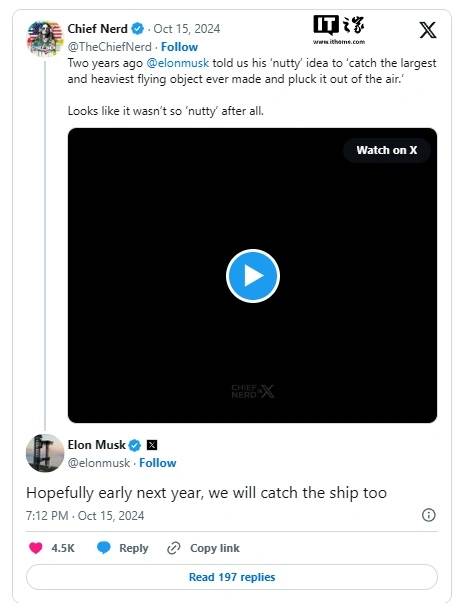
Task: Click the Watch on X button
Action: coord(386,150)
